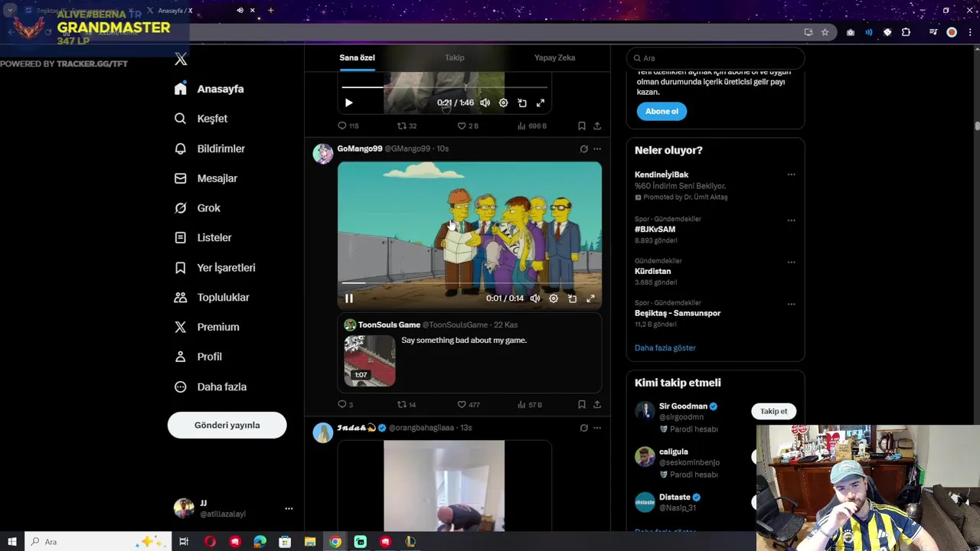Screen dimensions: 980x551
Task: Open Yer İşaretleri bookmarks
Action: point(214,268)
